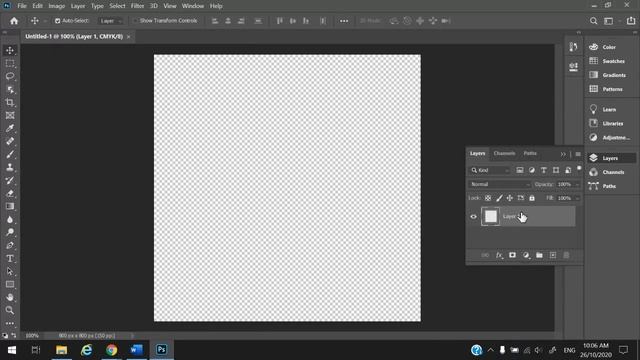Open the Gradients panel
The width and height of the screenshot is (640, 360).
point(608,75)
